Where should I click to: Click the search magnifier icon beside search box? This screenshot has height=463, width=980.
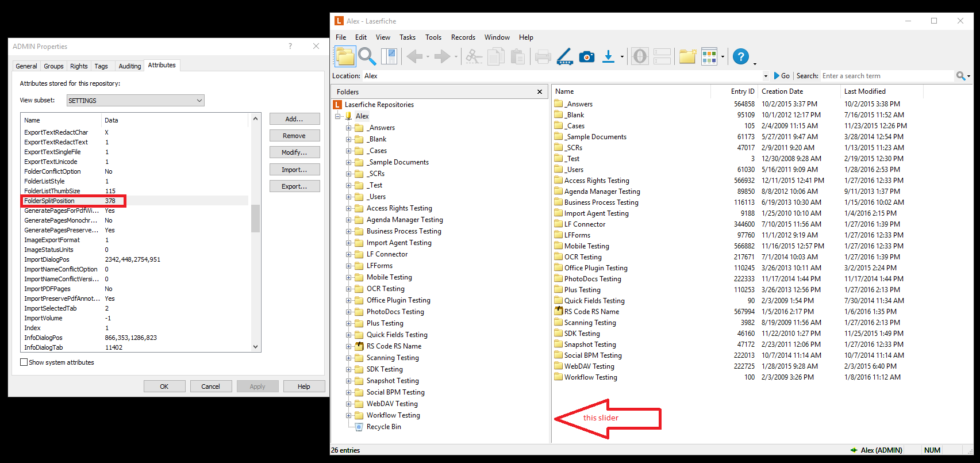pyautogui.click(x=960, y=76)
